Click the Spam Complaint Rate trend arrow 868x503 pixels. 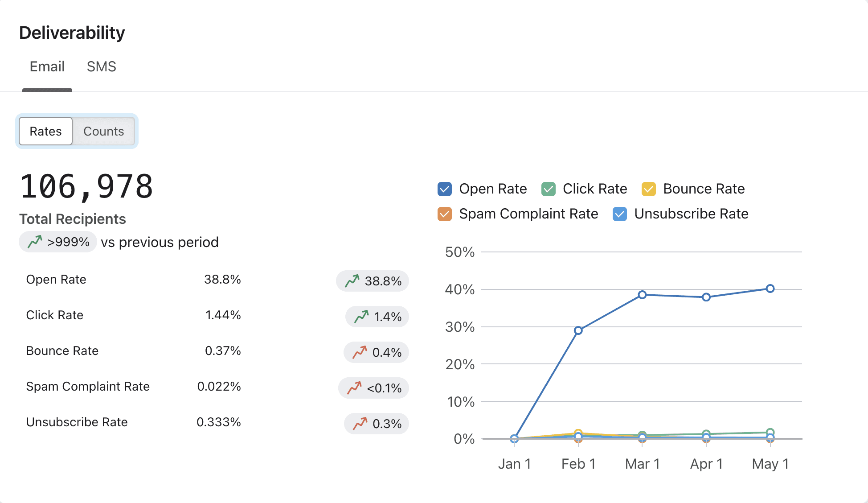pos(354,388)
